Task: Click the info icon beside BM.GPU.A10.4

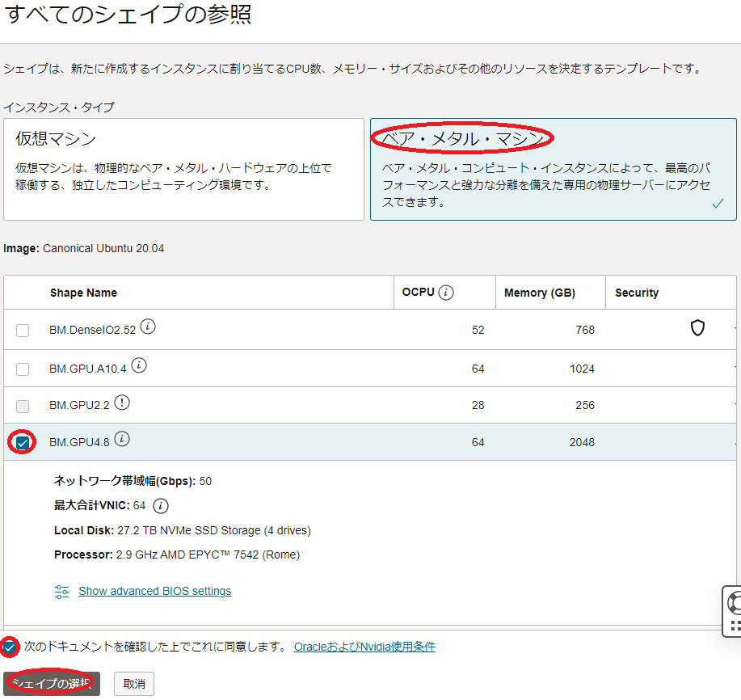Action: (139, 365)
